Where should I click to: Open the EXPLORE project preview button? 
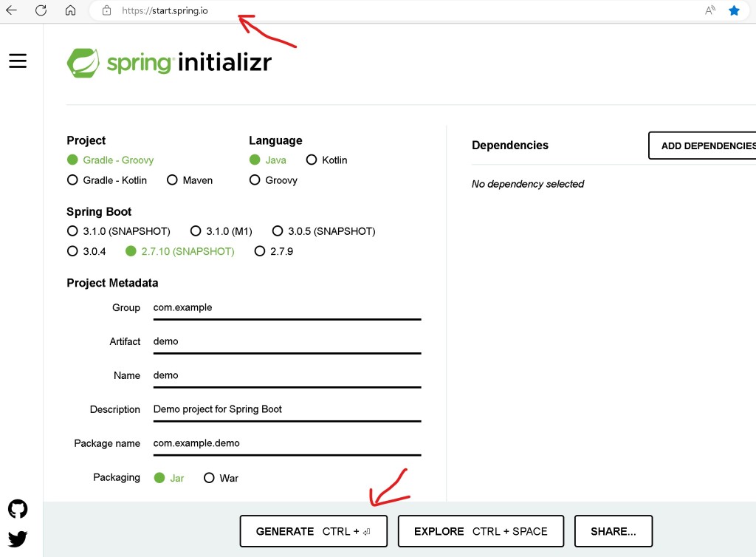pos(481,531)
